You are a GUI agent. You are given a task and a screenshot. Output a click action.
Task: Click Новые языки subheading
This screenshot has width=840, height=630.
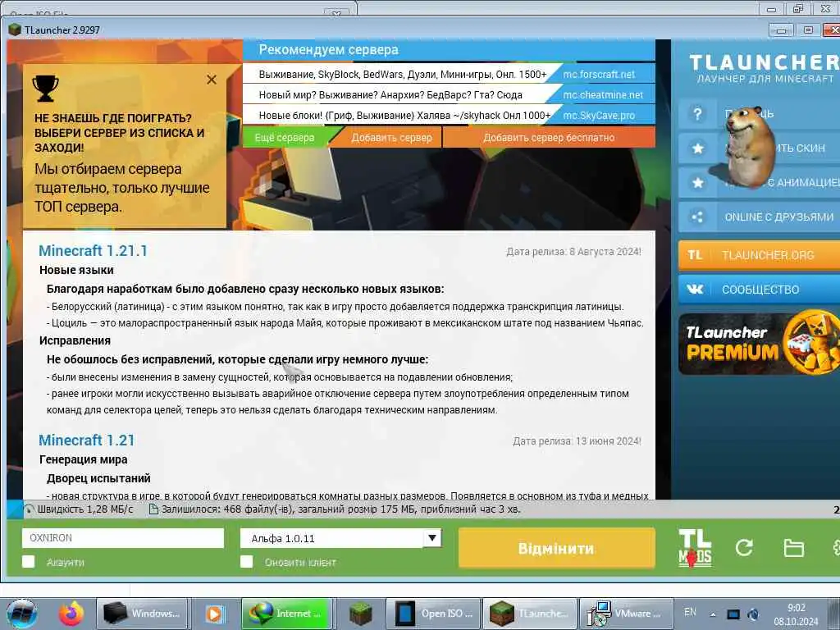[x=76, y=270]
